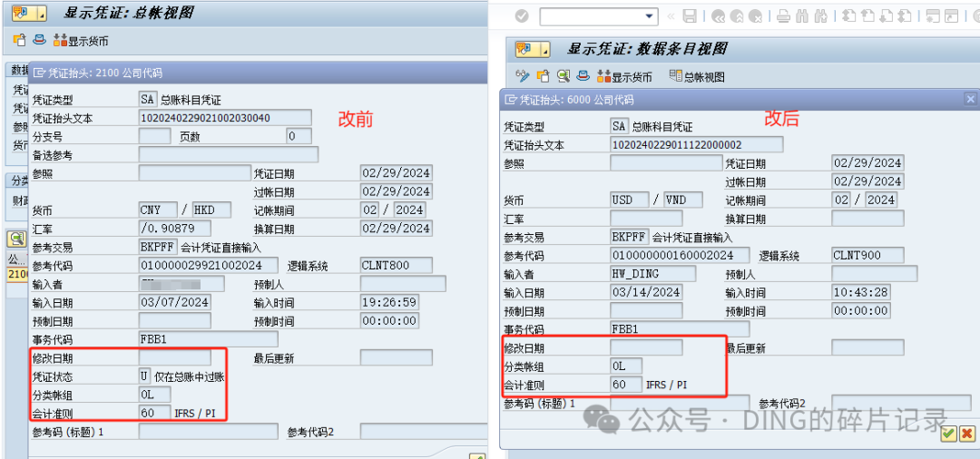Viewport: 980px width, 459px height.
Task: Click the Previous Page icon
Action: 867,17
